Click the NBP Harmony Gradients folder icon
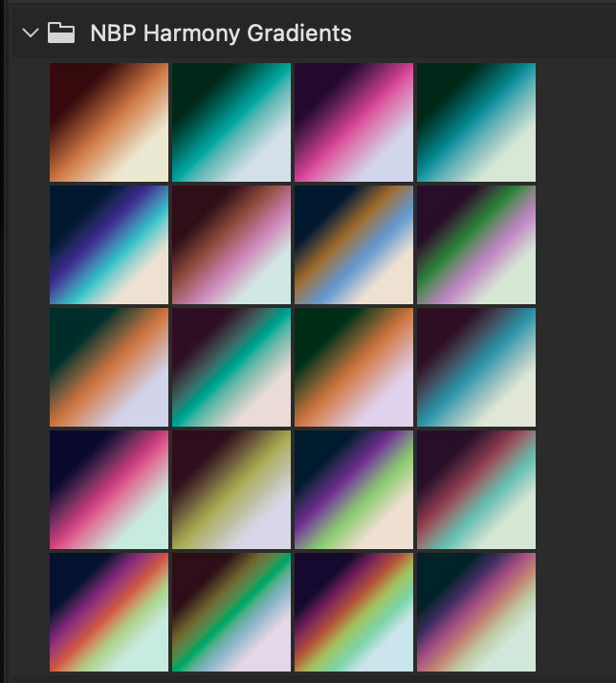The width and height of the screenshot is (616, 683). tap(61, 33)
